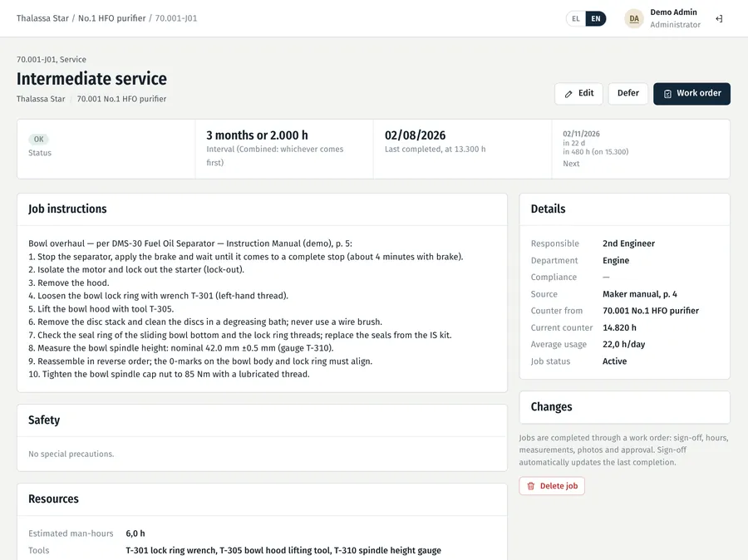
Task: Click the 70.001-J01, Service label above the title
Action: click(51, 60)
